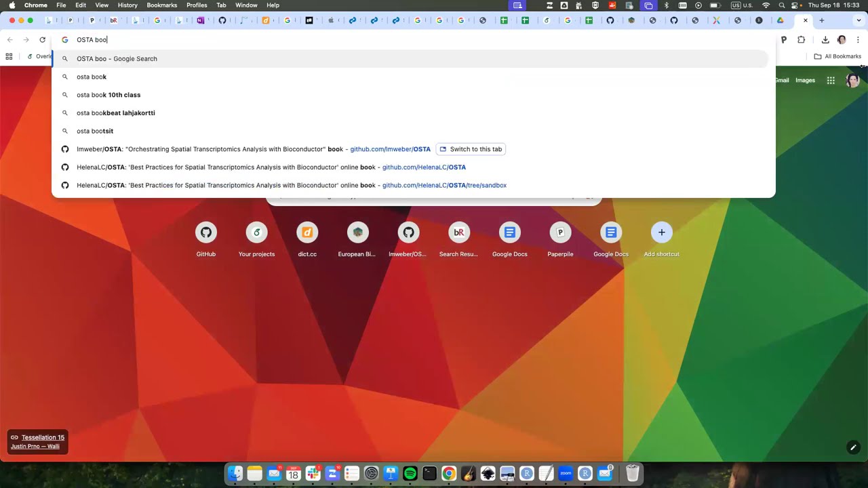The width and height of the screenshot is (868, 488).
Task: Open Finder from the Dock
Action: 235,474
